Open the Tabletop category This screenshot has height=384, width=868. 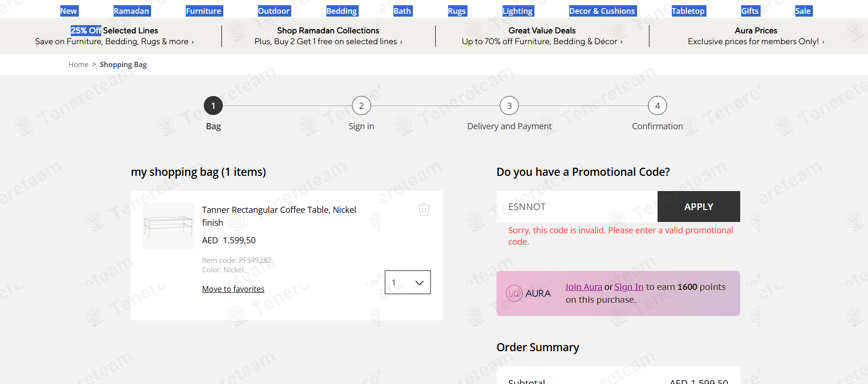click(x=688, y=11)
